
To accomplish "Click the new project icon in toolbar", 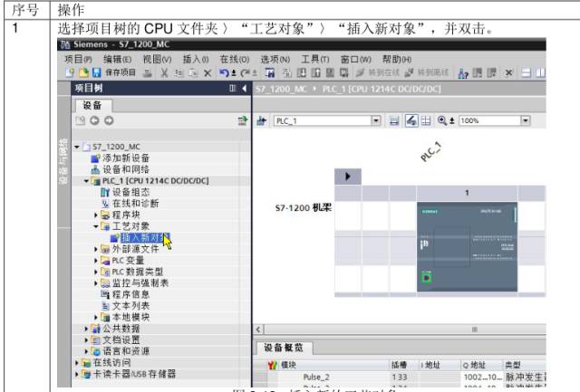I will point(70,72).
